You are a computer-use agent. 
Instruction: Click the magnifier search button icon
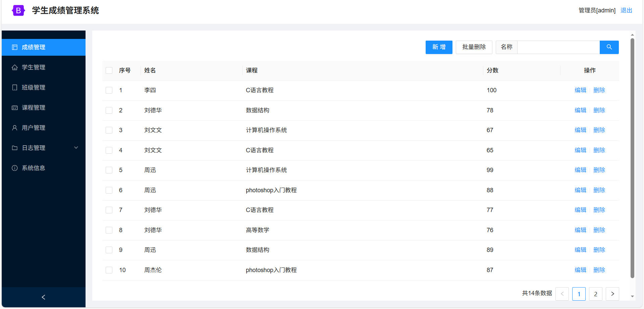click(x=609, y=47)
